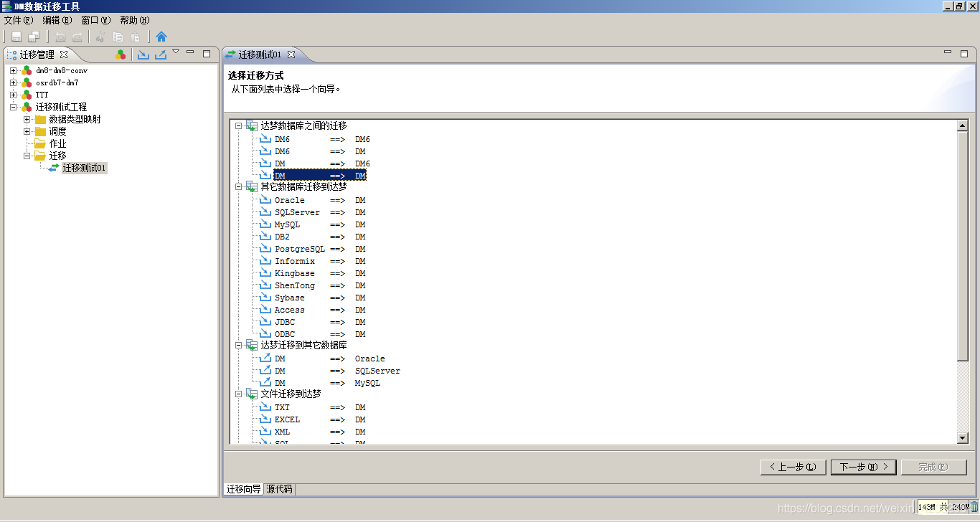The width and height of the screenshot is (980, 522).
Task: Click the 作业 folder icon
Action: point(40,143)
